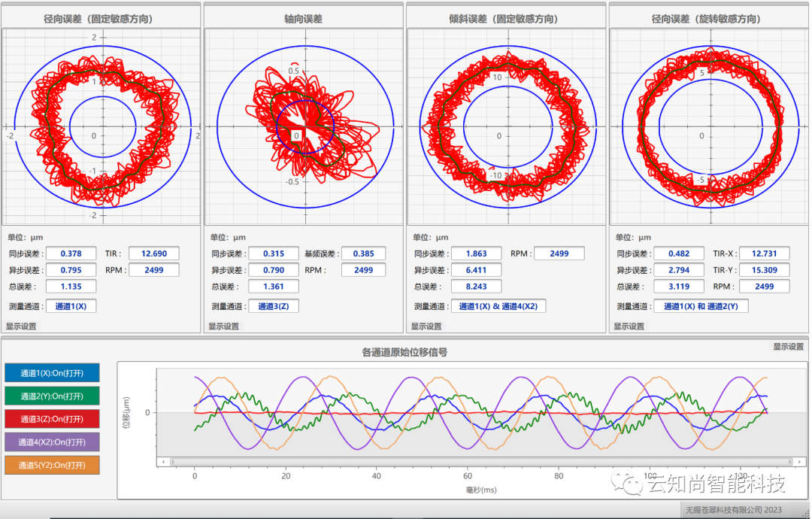Screen dimensions: 812x519
Task: Turn off the red 通道3(Z) channel
Action: point(52,419)
